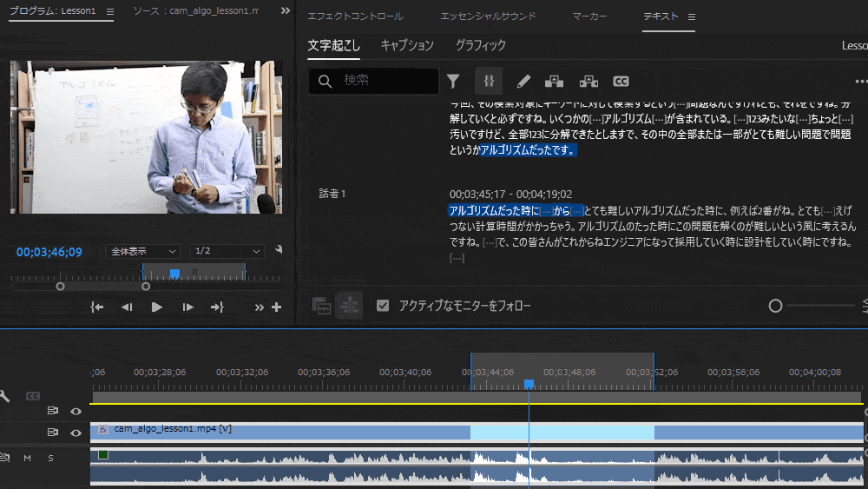Open the マーカー tab
The image size is (868, 489).
[x=589, y=16]
